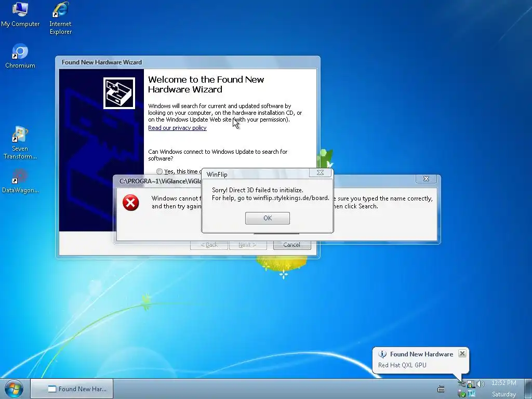Click the 'Saturday' day label in taskbar
The width and height of the screenshot is (532, 399).
click(504, 394)
